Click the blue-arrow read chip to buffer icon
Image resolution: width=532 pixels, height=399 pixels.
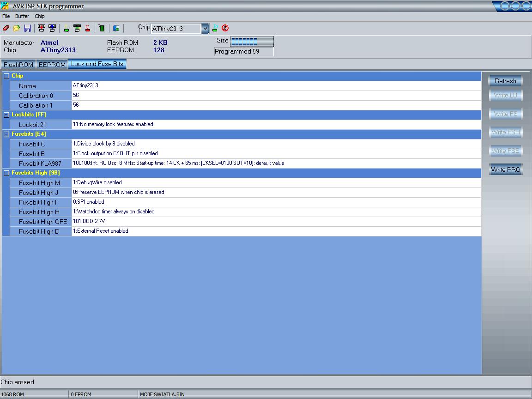52,28
